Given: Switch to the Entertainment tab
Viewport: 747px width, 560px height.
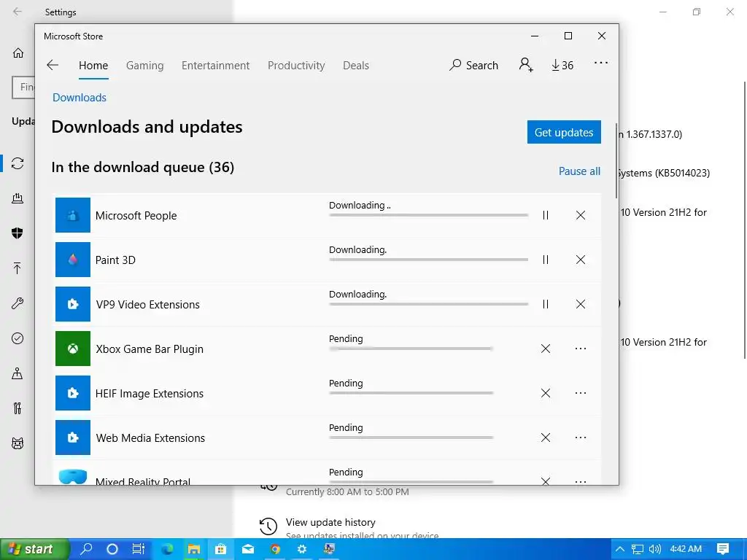Looking at the screenshot, I should (215, 66).
